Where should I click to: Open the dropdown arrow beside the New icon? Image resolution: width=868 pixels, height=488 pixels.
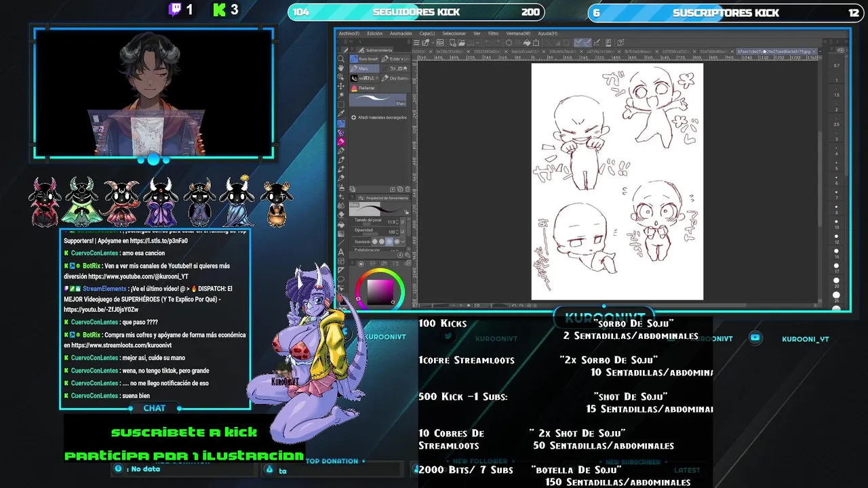click(x=433, y=43)
